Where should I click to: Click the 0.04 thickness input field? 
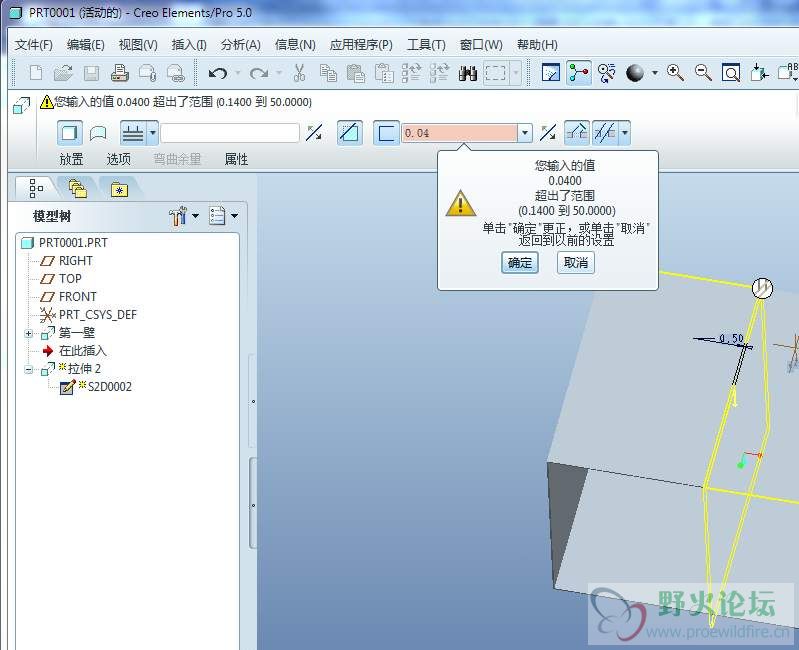point(460,133)
